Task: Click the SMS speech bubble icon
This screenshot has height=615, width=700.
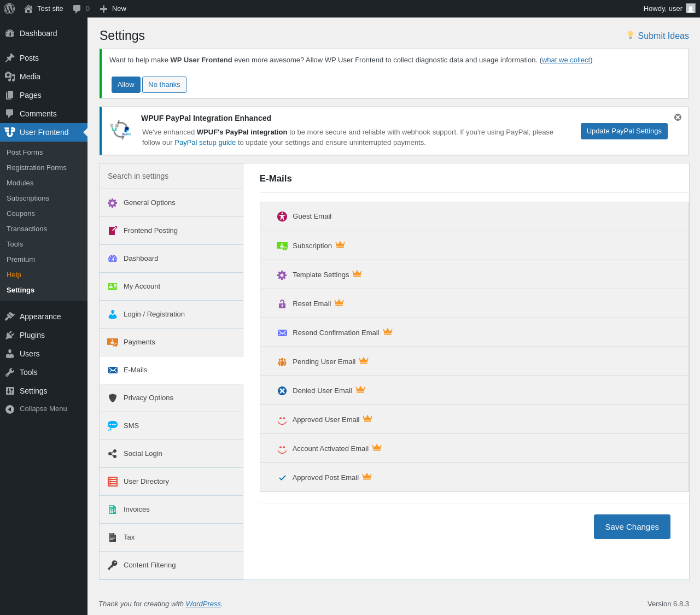Action: click(x=113, y=426)
